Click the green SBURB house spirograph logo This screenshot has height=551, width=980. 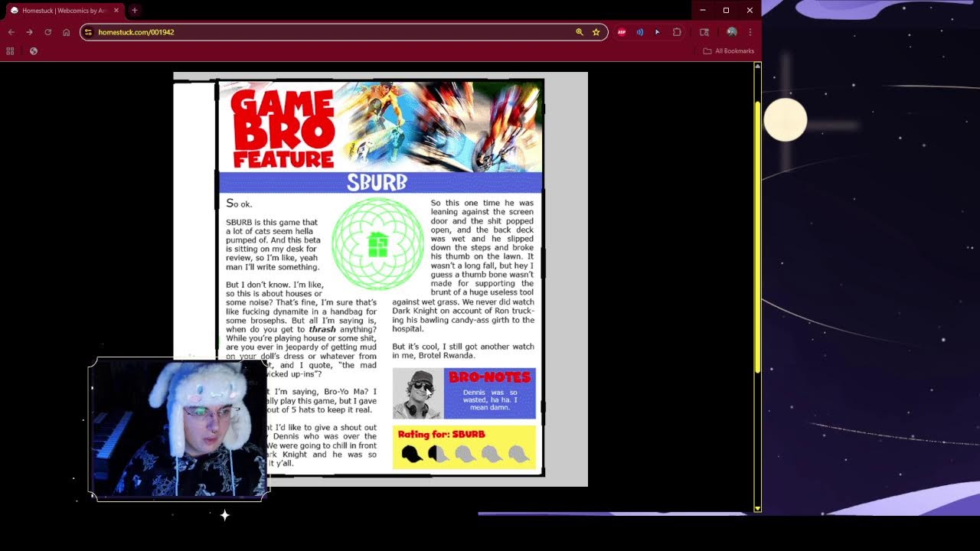[377, 244]
